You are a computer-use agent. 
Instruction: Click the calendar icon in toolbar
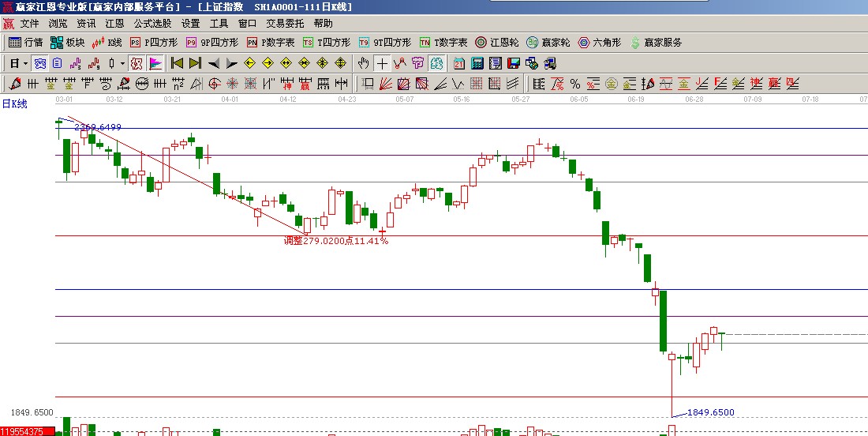(x=459, y=63)
